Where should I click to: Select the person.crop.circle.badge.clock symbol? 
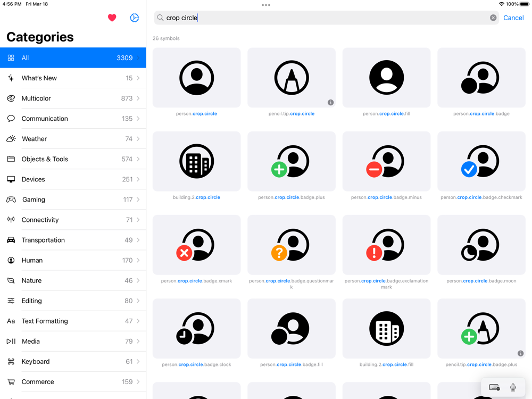[x=196, y=328]
